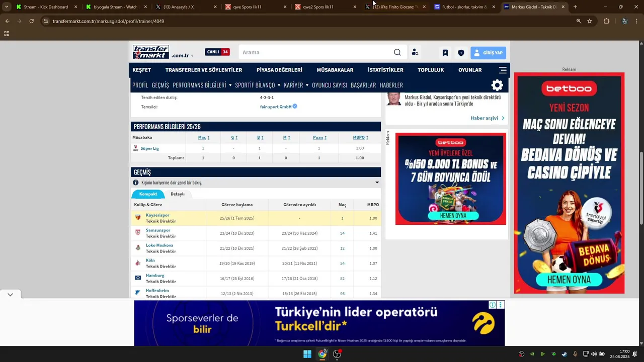Click the shield plus icon
Image resolution: width=644 pixels, height=362 pixels.
[x=461, y=53]
